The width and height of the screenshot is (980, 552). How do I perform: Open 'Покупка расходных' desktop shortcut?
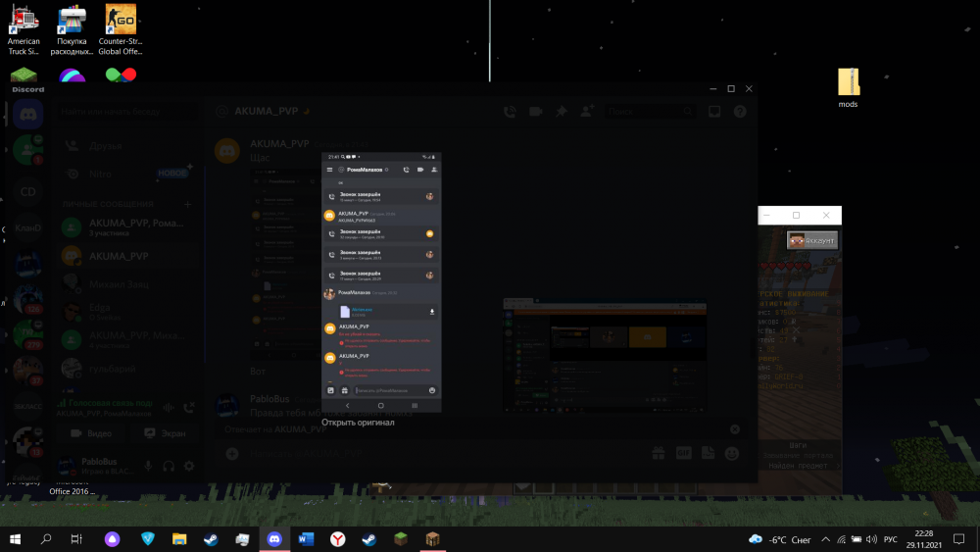click(72, 29)
